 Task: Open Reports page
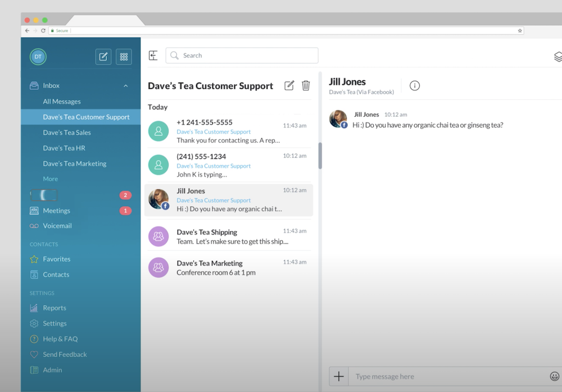pyautogui.click(x=55, y=308)
